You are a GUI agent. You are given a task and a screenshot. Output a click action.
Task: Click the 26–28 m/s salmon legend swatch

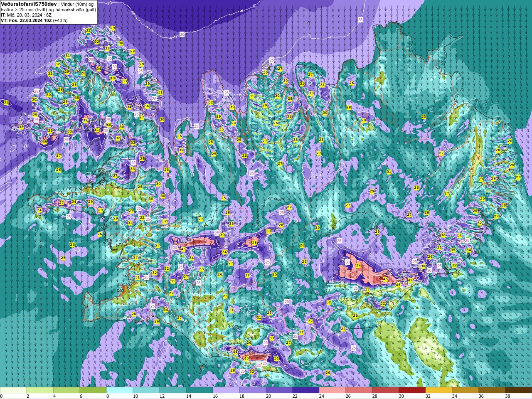coord(359,390)
